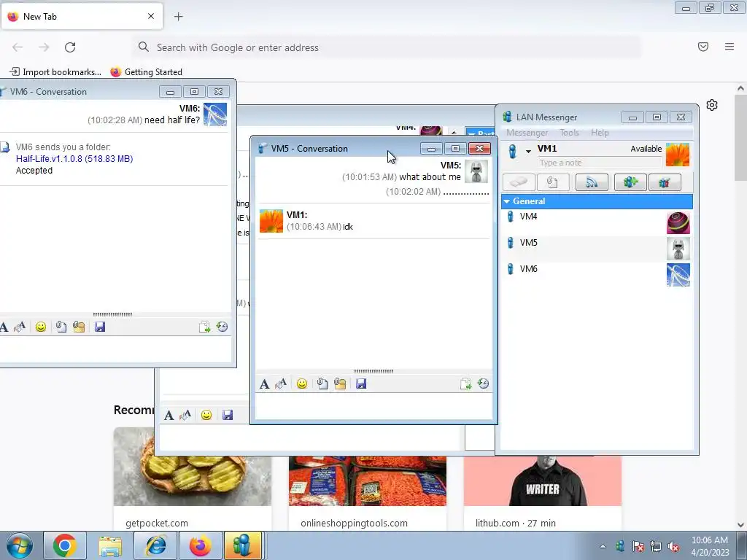Click save floppy icon in VM6 conversation
747x560 pixels.
click(99, 327)
